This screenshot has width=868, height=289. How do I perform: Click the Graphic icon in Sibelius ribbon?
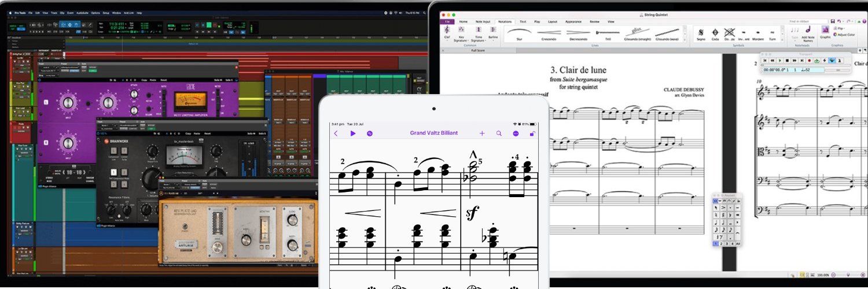point(825,31)
